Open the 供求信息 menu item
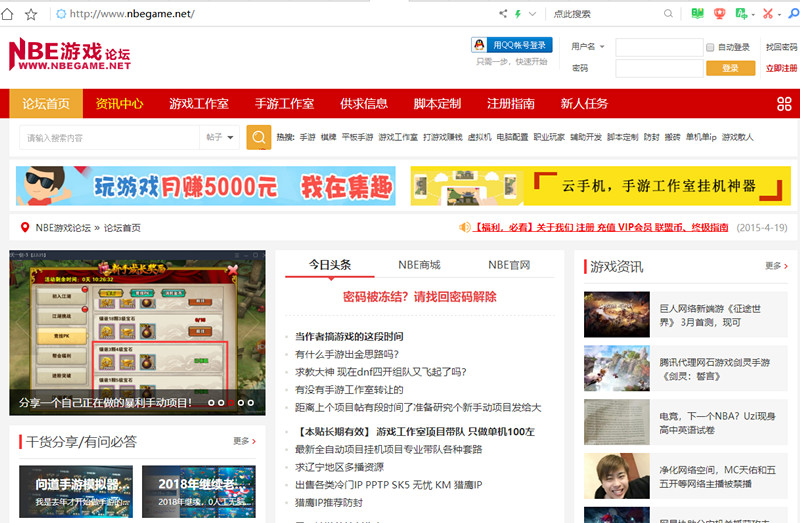This screenshot has height=523, width=800. click(x=364, y=104)
